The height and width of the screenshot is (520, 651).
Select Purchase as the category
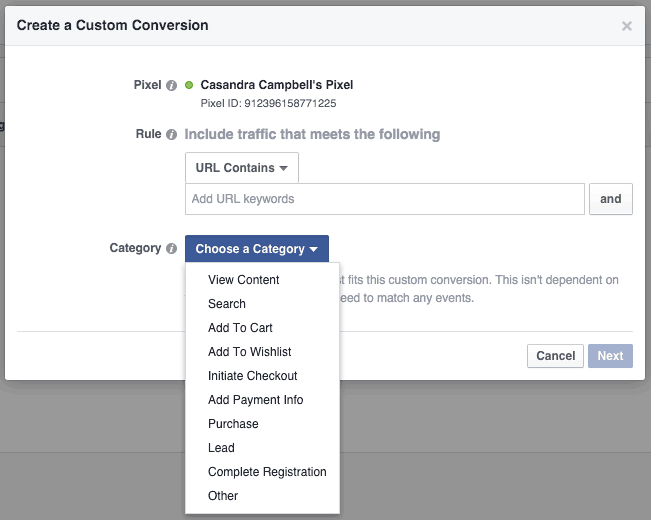[233, 424]
